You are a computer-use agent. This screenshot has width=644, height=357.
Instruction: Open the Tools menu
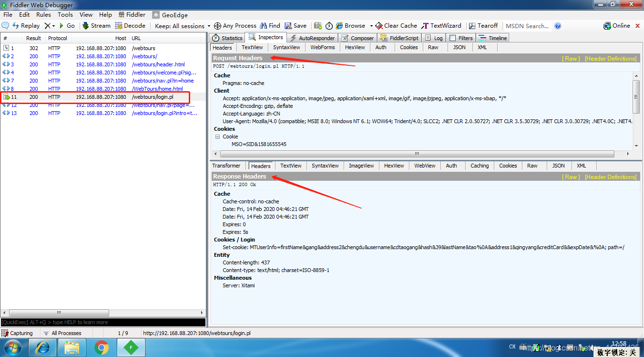coord(65,15)
